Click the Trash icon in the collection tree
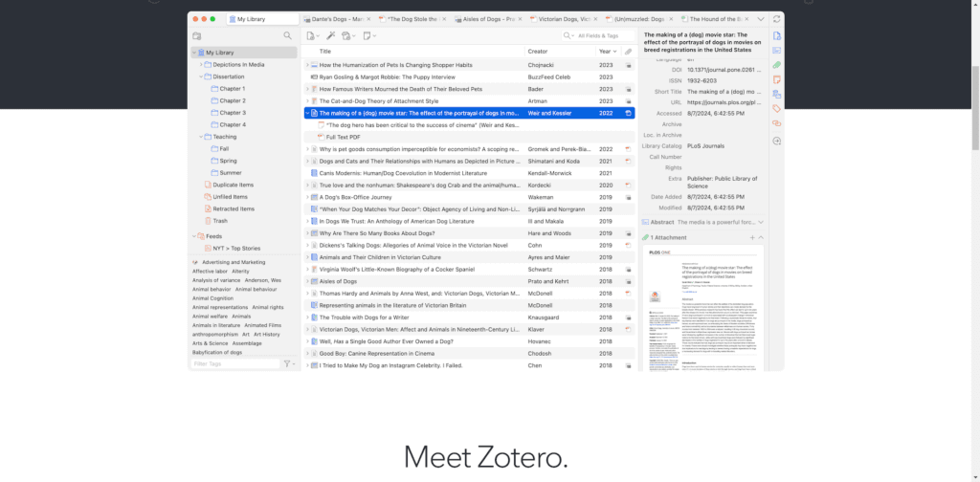Image resolution: width=980 pixels, height=482 pixels. 208,221
